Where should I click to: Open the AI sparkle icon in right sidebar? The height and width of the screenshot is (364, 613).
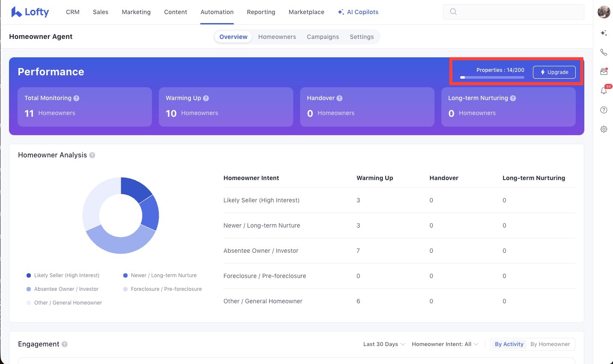(x=604, y=33)
